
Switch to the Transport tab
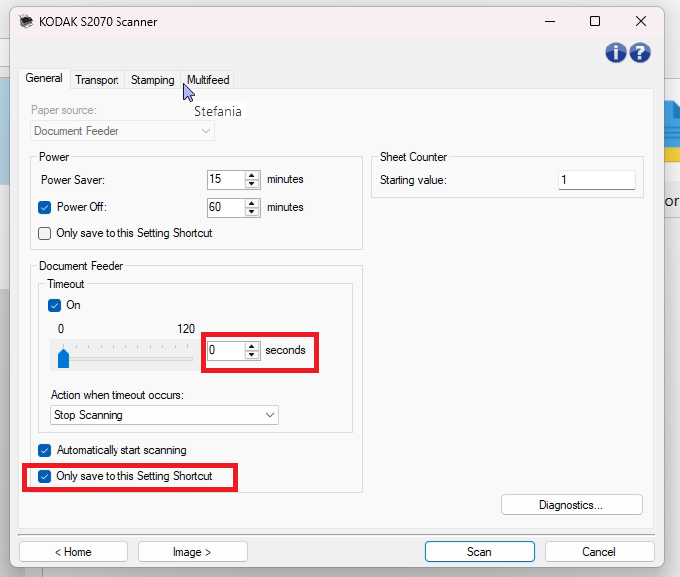pos(97,80)
